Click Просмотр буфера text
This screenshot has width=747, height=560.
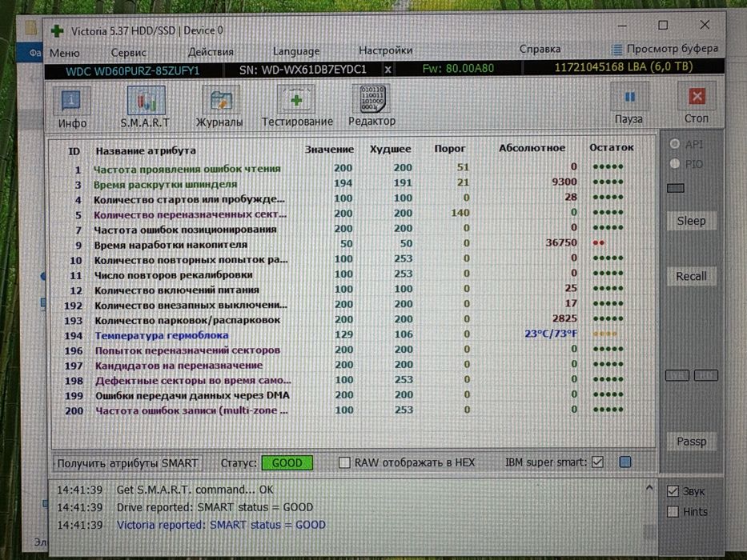(x=673, y=49)
